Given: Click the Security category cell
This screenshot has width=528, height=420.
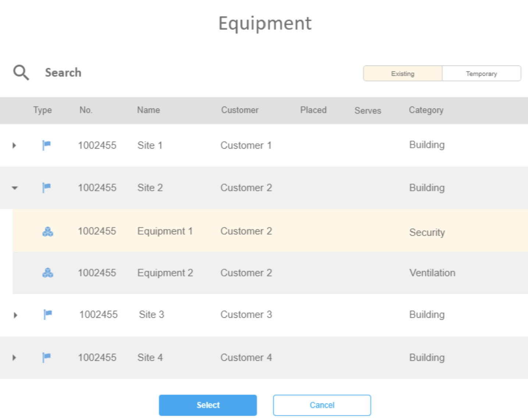Looking at the screenshot, I should coord(427,232).
